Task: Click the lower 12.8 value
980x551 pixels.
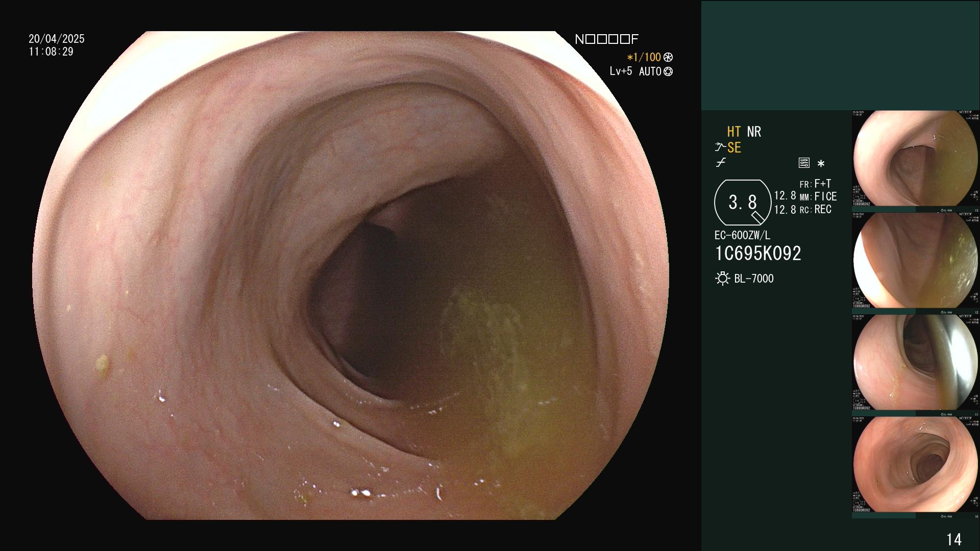Action: click(x=785, y=210)
